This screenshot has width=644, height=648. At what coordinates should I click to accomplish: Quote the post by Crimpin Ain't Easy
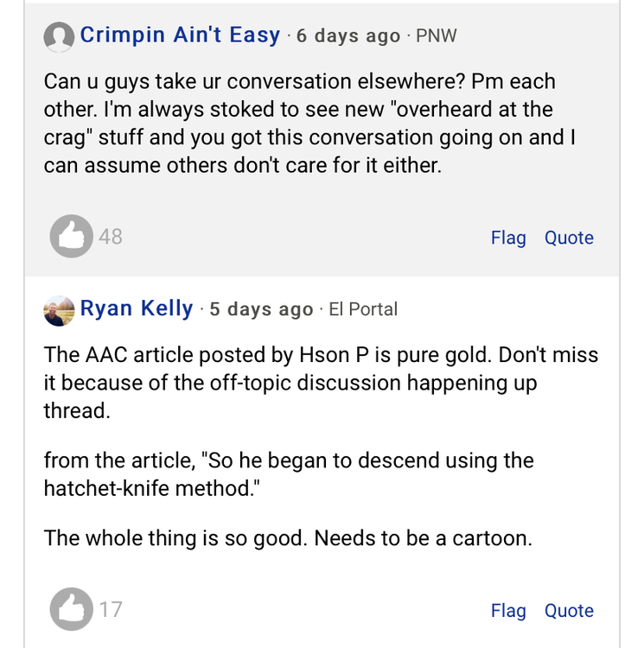(x=569, y=238)
